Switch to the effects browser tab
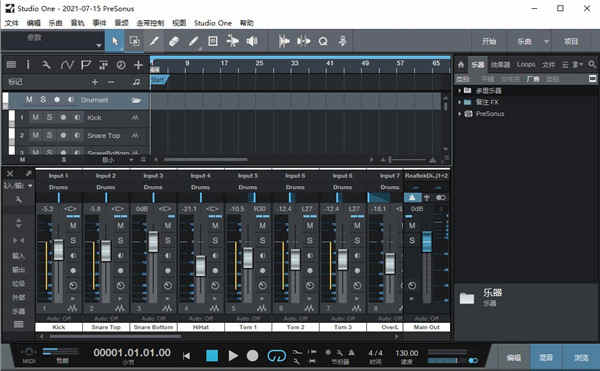Screen dimensions: 600x371 (501, 65)
